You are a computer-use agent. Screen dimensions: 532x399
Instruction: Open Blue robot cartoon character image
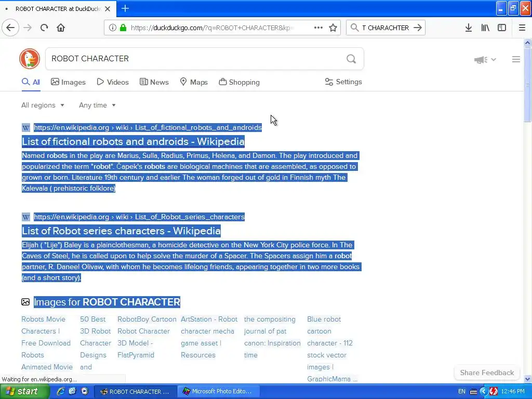(332, 349)
